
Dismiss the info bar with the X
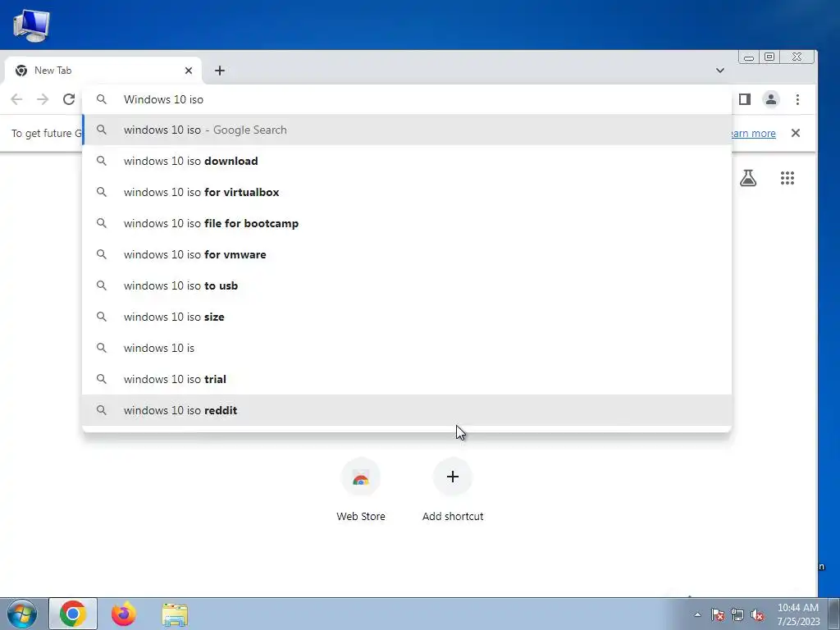pyautogui.click(x=796, y=133)
